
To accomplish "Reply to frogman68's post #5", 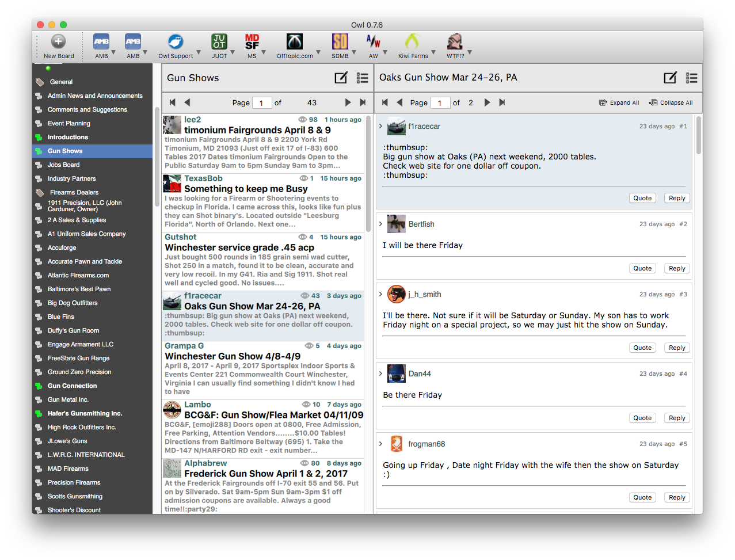I will 677,497.
